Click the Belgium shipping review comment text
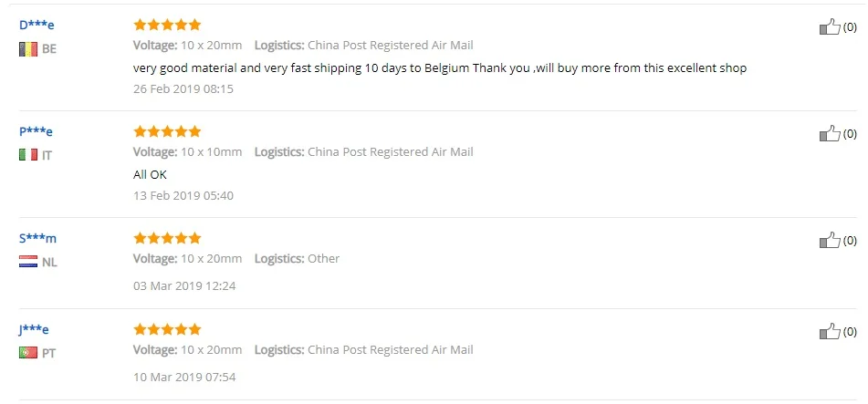This screenshot has height=404, width=868. click(x=440, y=68)
